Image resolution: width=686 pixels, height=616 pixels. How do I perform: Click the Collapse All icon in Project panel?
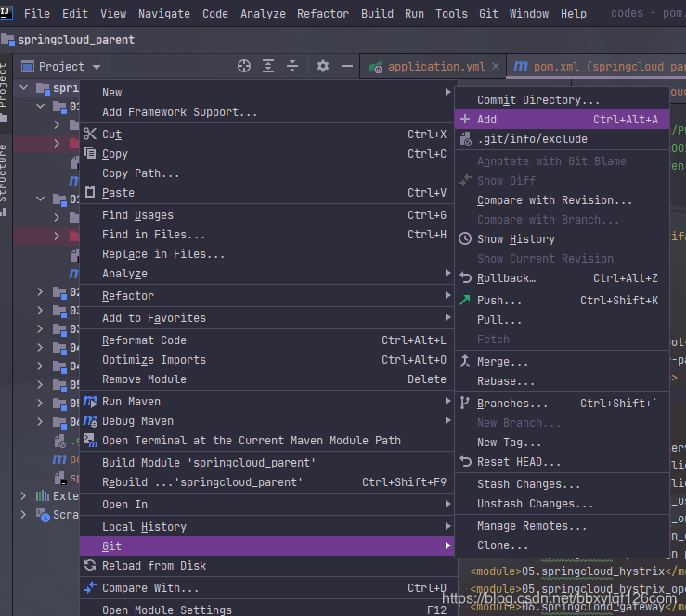(x=292, y=66)
